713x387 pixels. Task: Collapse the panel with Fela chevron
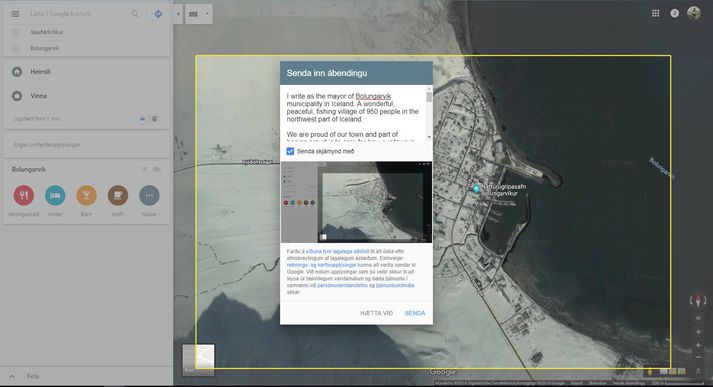coord(12,377)
